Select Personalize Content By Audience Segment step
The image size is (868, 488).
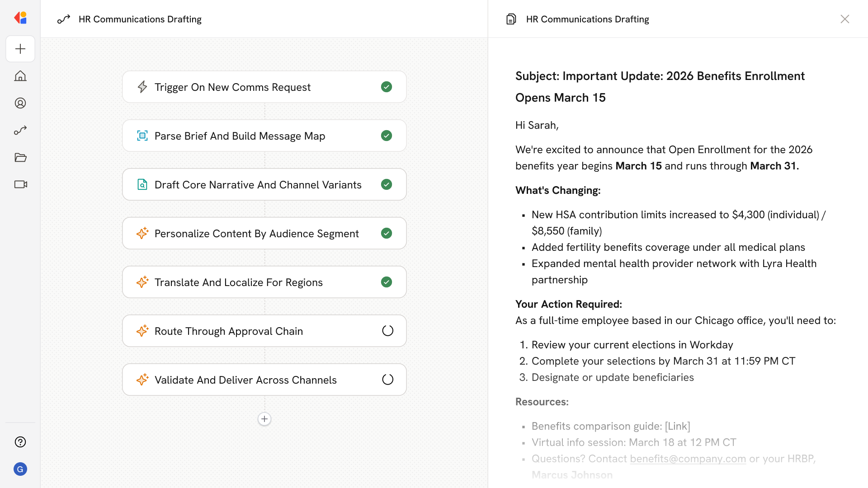point(256,233)
